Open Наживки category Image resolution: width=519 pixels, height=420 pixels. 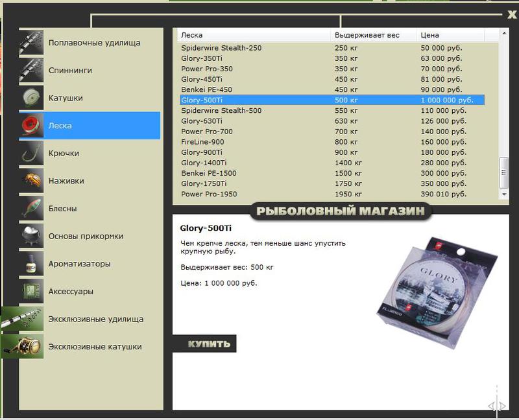tap(66, 181)
